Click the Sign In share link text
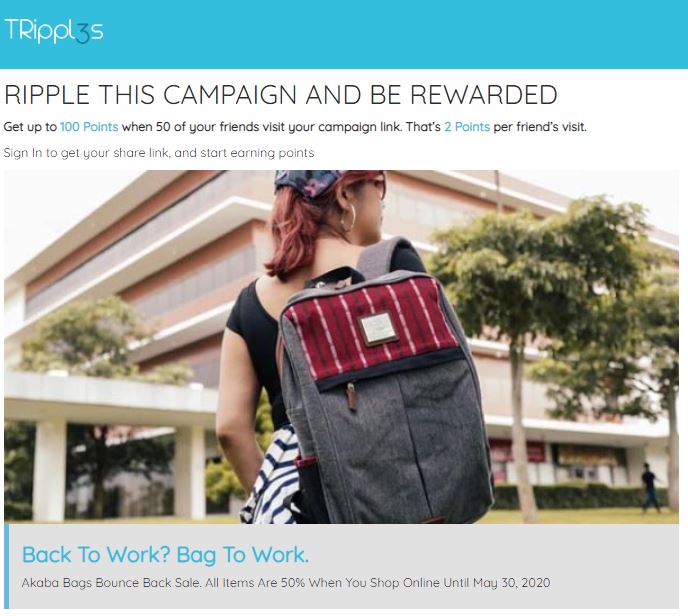The height and width of the screenshot is (616, 688). 158,153
